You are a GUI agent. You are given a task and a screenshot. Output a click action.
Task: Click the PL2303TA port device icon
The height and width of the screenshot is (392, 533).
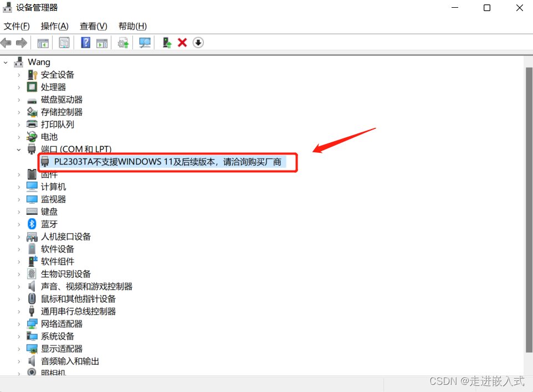[x=45, y=162]
